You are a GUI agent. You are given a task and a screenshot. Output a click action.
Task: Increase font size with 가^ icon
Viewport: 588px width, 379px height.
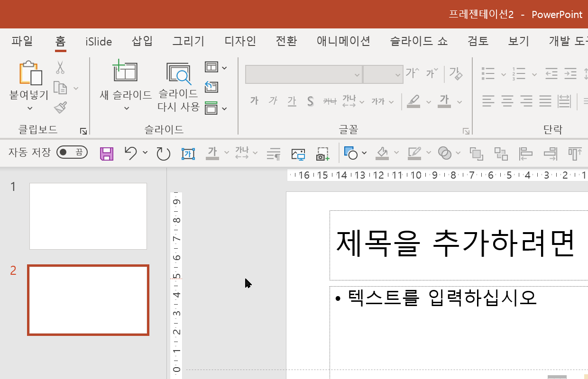coord(412,73)
